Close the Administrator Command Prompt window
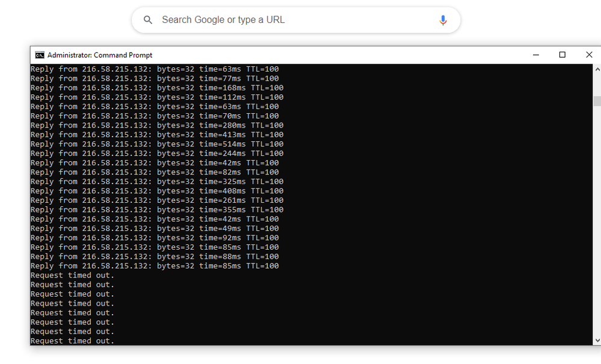 coord(589,55)
